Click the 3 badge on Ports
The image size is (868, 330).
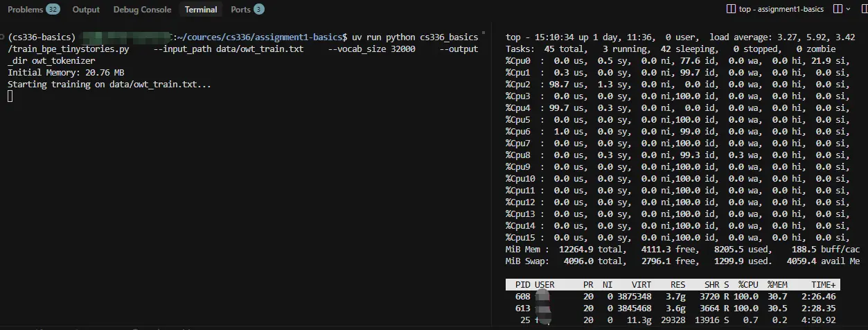[258, 10]
